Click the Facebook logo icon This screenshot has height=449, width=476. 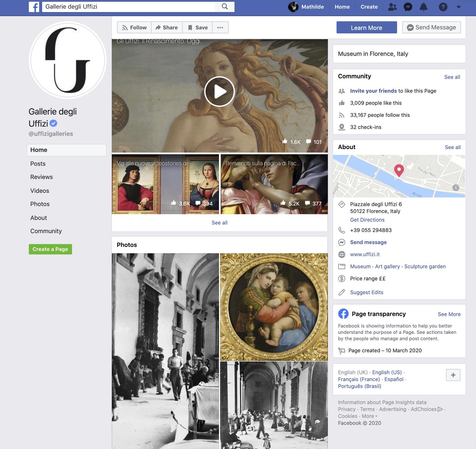tap(34, 7)
